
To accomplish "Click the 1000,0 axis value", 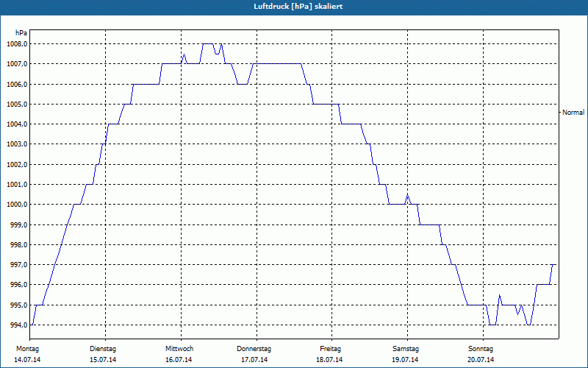I will pos(17,205).
